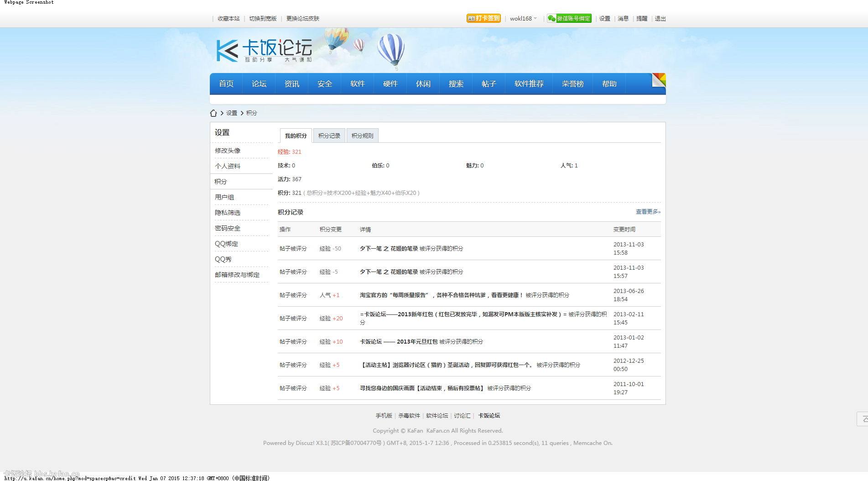Open 休闲 in the navigation bar
This screenshot has height=481, width=868.
[423, 84]
